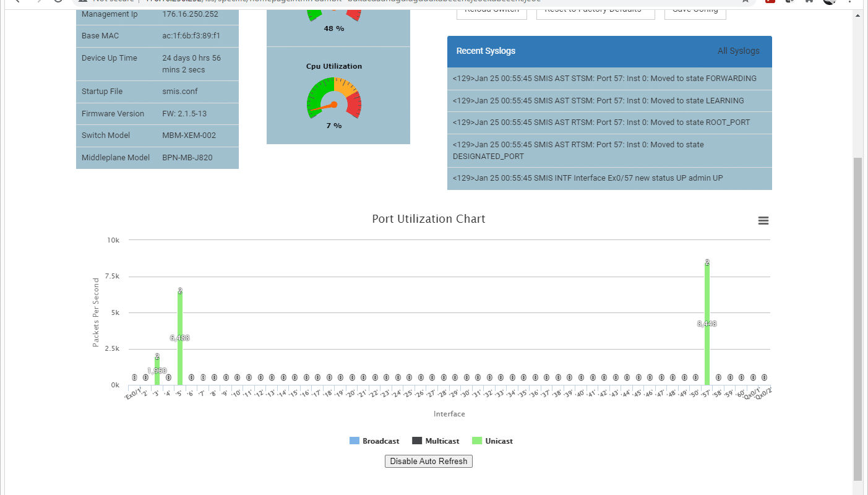
Task: Click the 'Qx0/1' x-axis label
Action: tap(752, 394)
